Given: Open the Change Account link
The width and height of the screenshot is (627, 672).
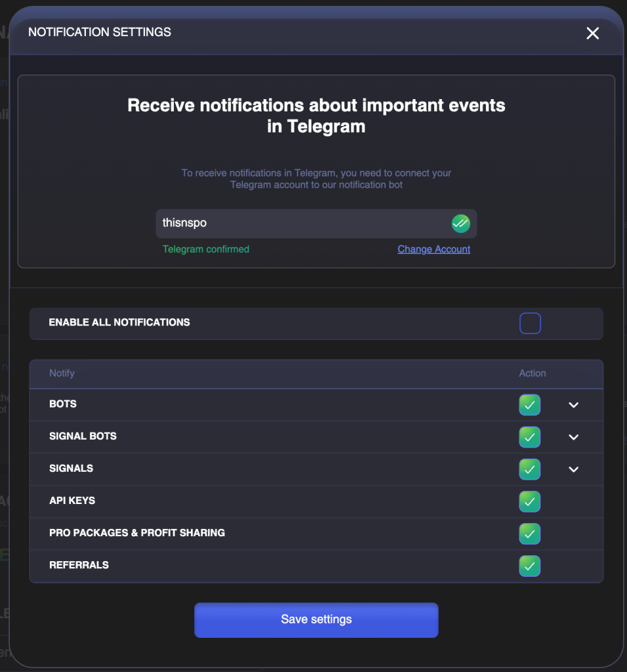Looking at the screenshot, I should [434, 249].
